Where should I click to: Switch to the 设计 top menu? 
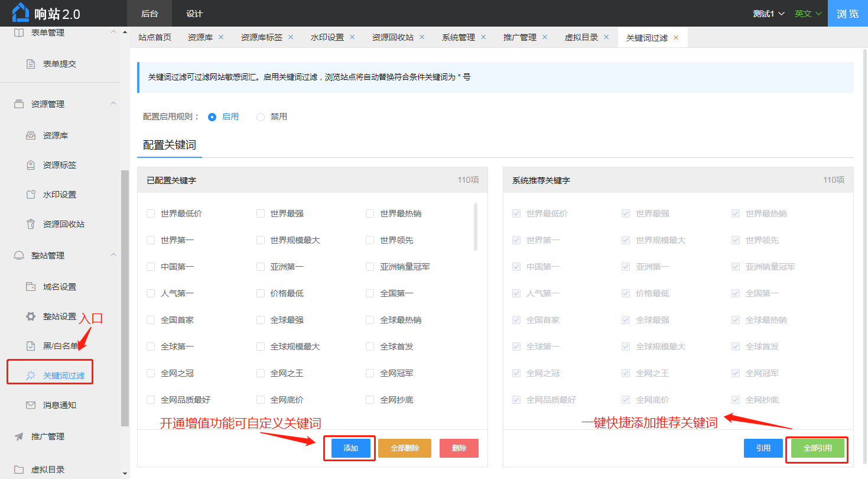point(194,14)
